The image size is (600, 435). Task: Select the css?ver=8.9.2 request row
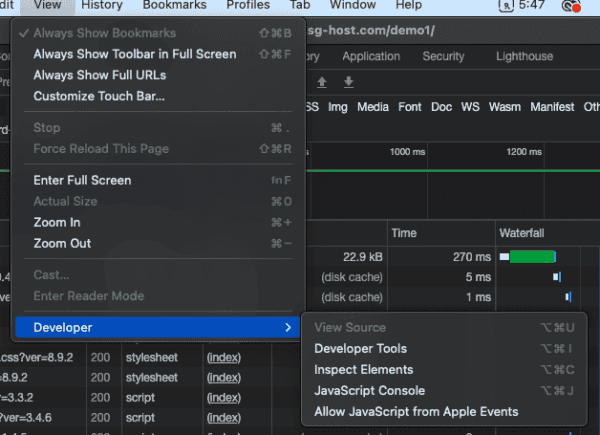[x=37, y=358]
